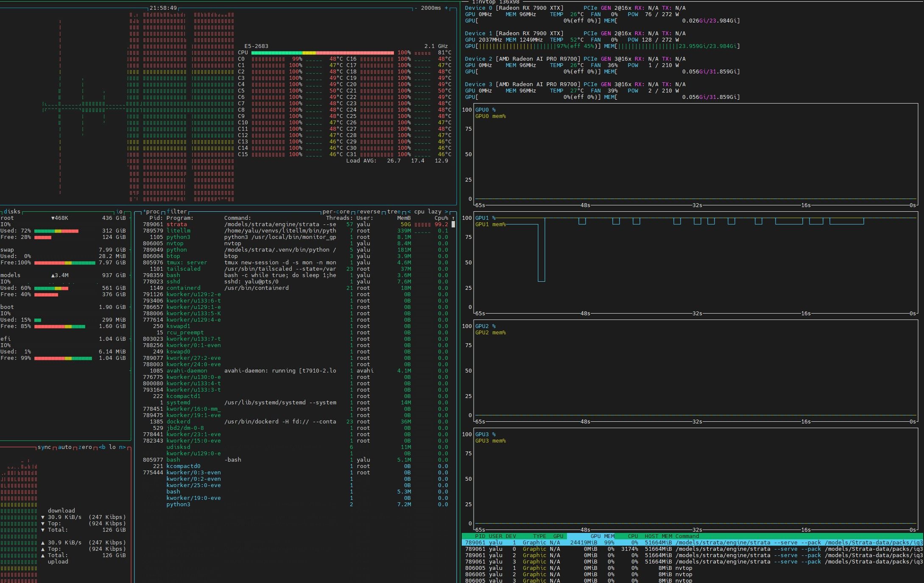The width and height of the screenshot is (924, 583).
Task: Select next sort column right of cpu lazy
Action: (x=446, y=211)
